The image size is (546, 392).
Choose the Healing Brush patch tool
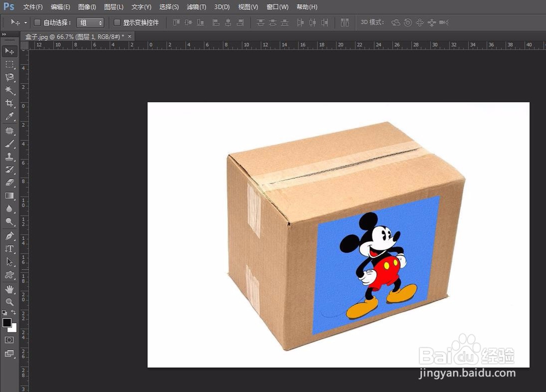[9, 130]
